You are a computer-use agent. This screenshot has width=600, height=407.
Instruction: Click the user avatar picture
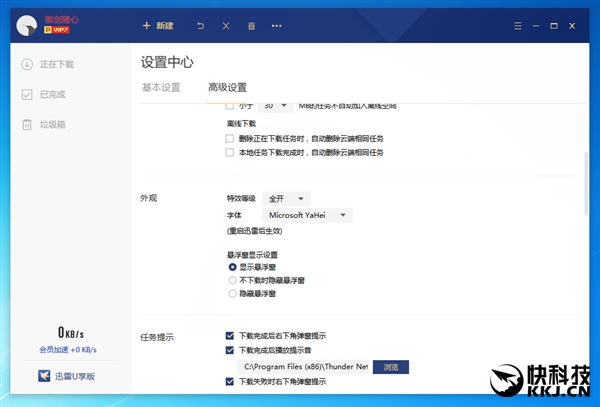coord(27,26)
